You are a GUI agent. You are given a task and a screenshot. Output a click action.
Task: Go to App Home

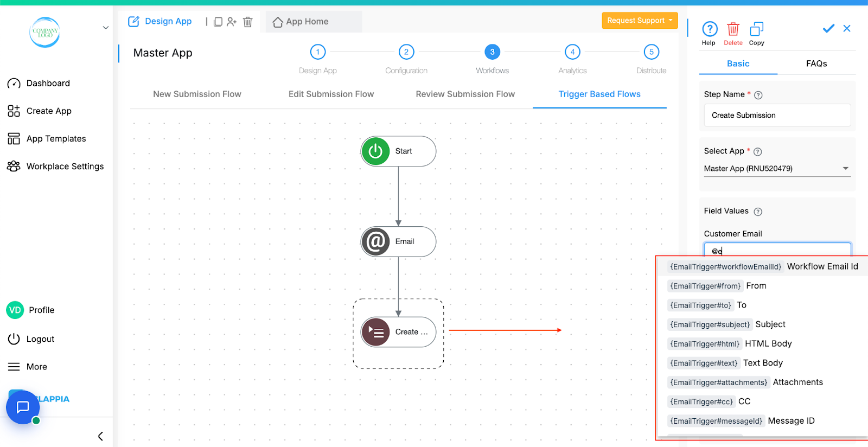301,22
